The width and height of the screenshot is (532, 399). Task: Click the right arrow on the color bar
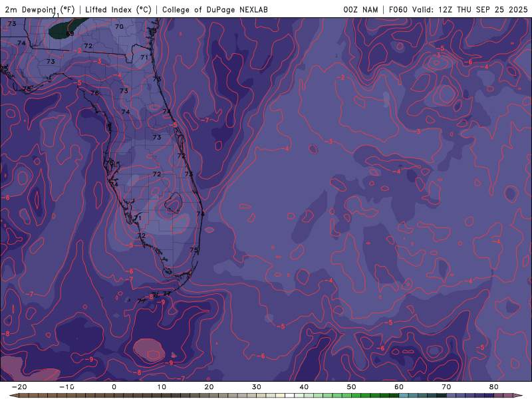click(x=517, y=395)
